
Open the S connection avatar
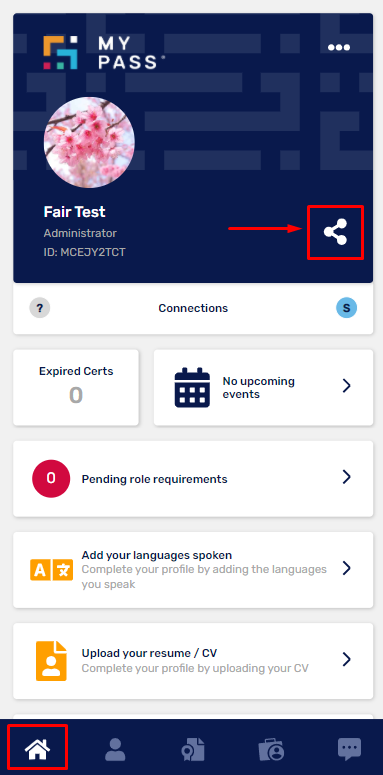pos(346,308)
